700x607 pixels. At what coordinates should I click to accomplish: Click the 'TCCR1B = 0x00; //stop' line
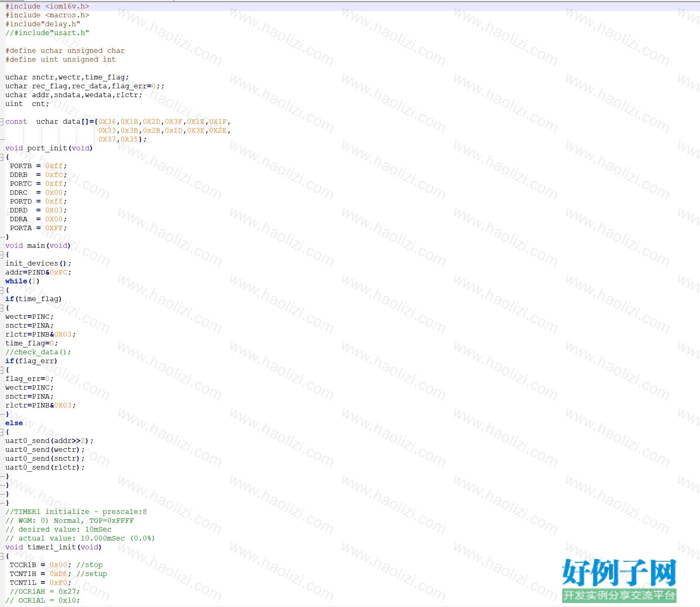(56, 565)
